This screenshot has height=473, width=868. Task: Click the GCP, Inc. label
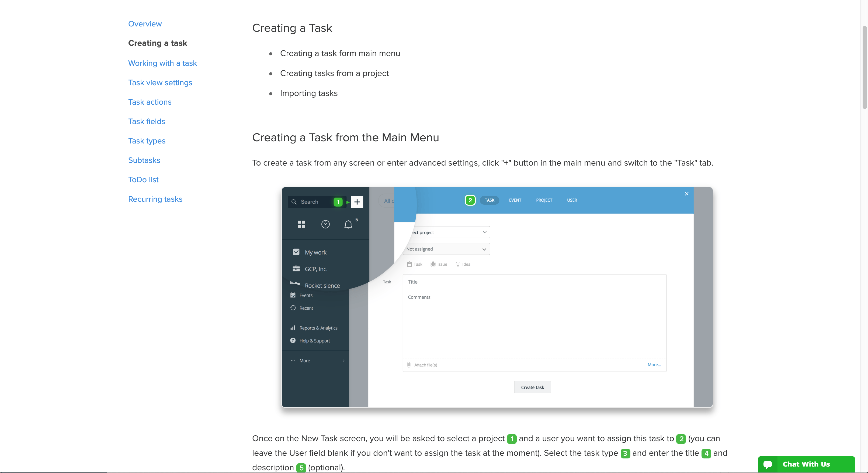click(x=316, y=269)
